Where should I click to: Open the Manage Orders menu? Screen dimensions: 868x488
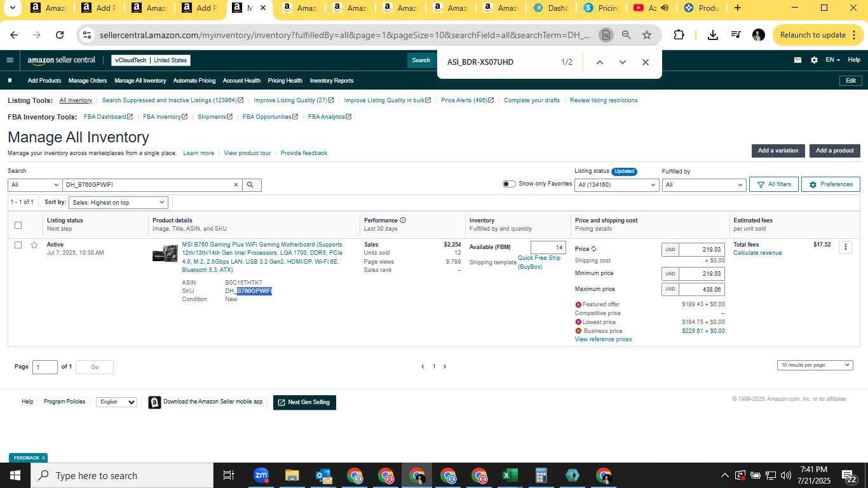pyautogui.click(x=88, y=81)
